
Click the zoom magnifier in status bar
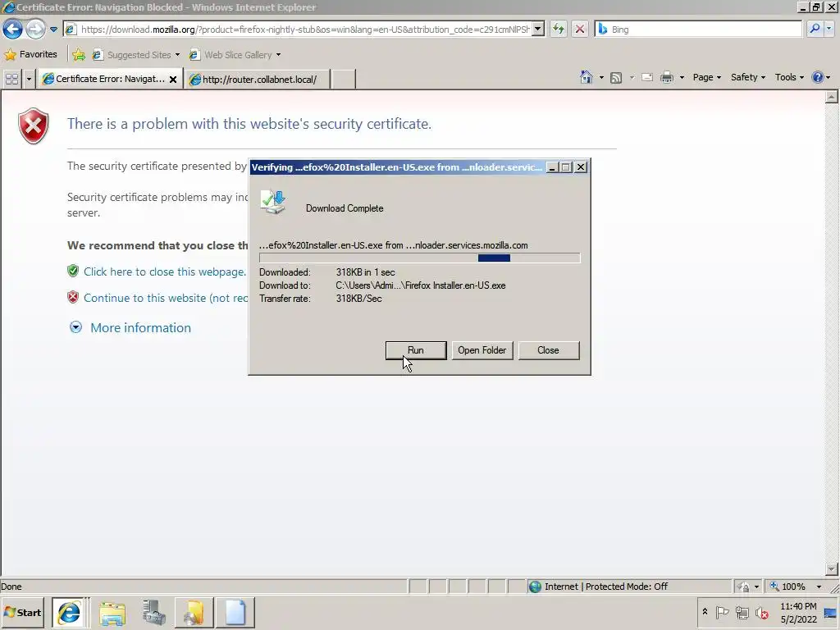tap(774, 587)
